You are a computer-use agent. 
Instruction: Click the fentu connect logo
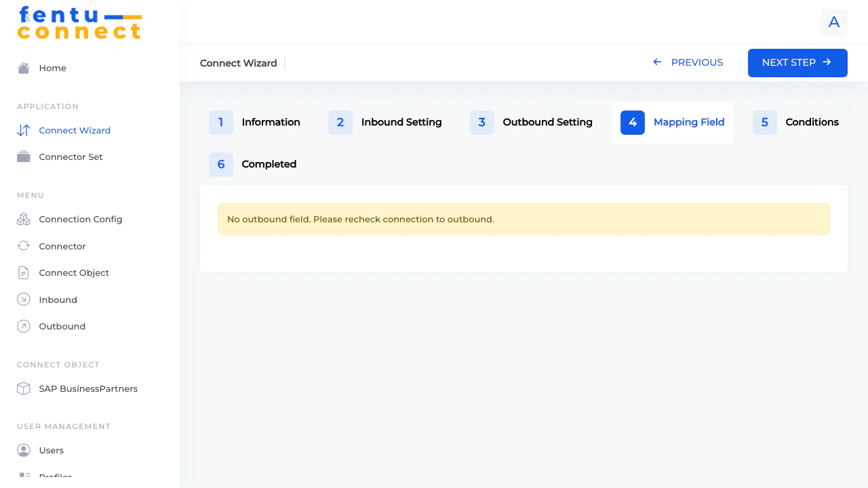click(x=79, y=23)
